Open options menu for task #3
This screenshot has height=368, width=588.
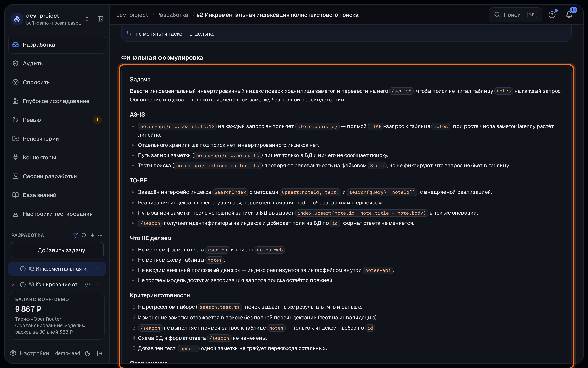(98, 284)
